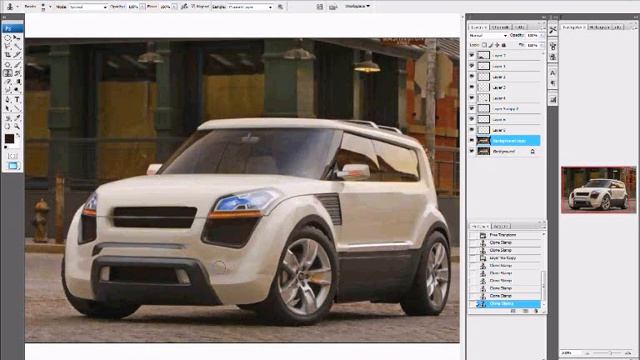This screenshot has width=640, height=360.
Task: Select the Eraser tool in toolbox
Action: (x=7, y=81)
